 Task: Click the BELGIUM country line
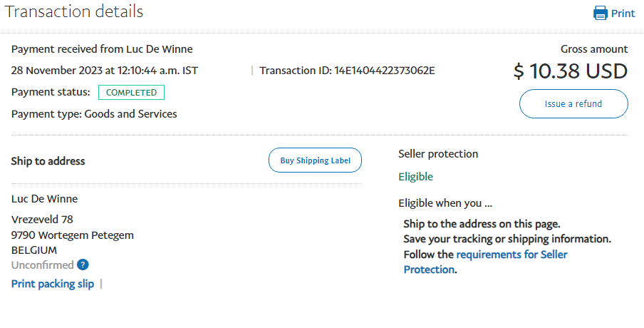34,250
